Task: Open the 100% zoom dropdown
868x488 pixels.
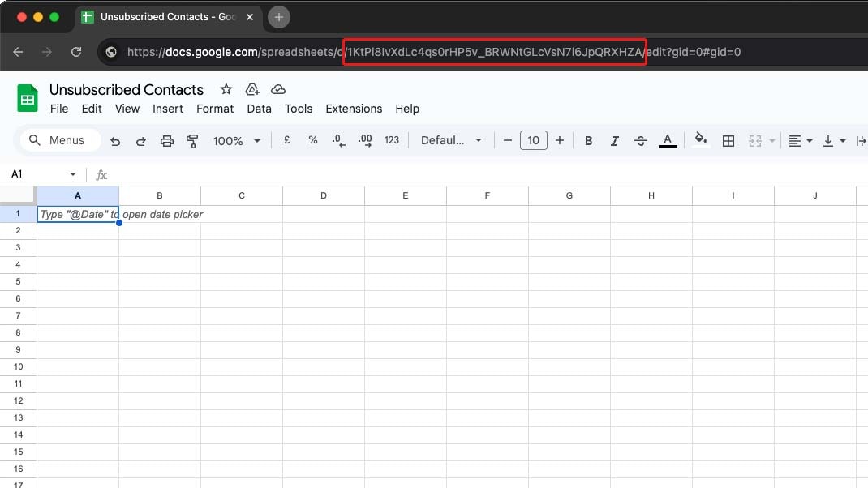Action: pos(236,141)
